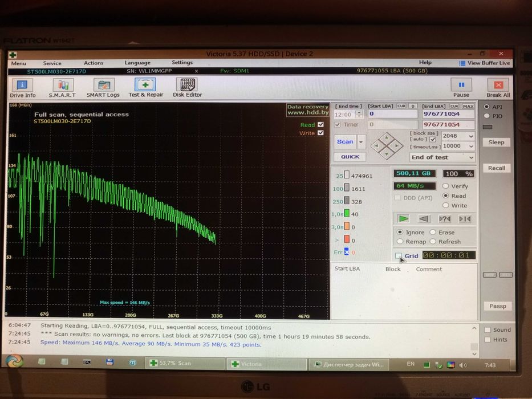The image size is (532, 399).
Task: Click the CUR button next to End LBA
Action: pyautogui.click(x=454, y=106)
